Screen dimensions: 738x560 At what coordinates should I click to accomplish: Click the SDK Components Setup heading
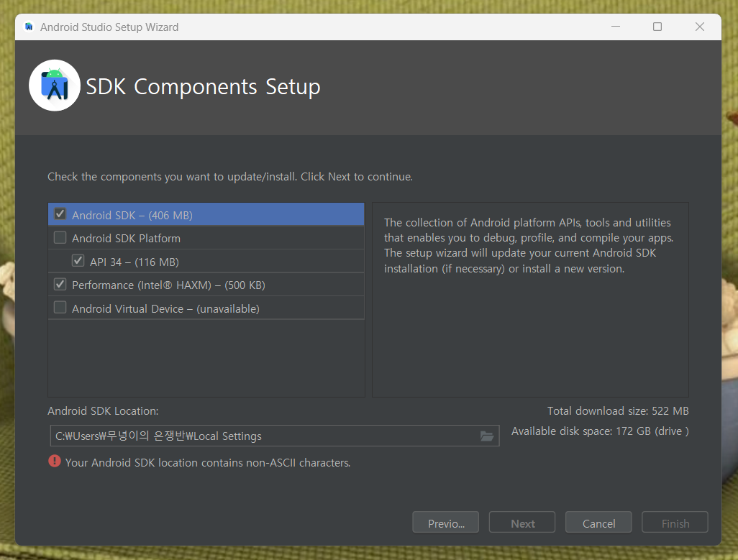tap(203, 87)
